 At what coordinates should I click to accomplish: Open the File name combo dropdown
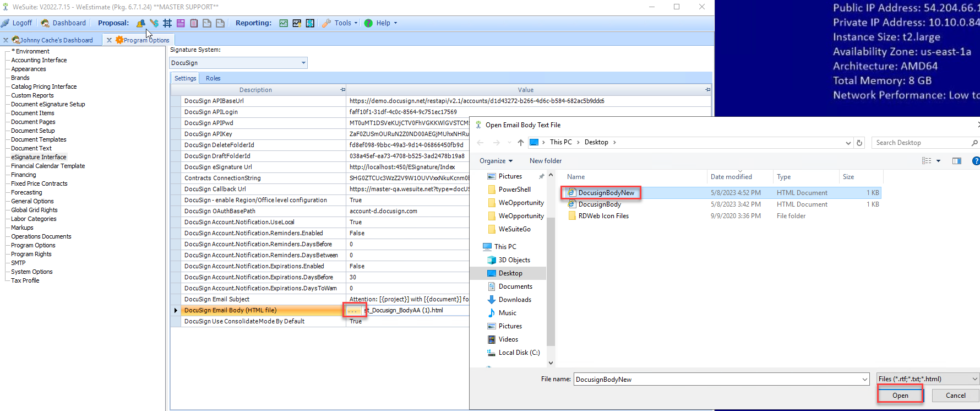click(865, 379)
